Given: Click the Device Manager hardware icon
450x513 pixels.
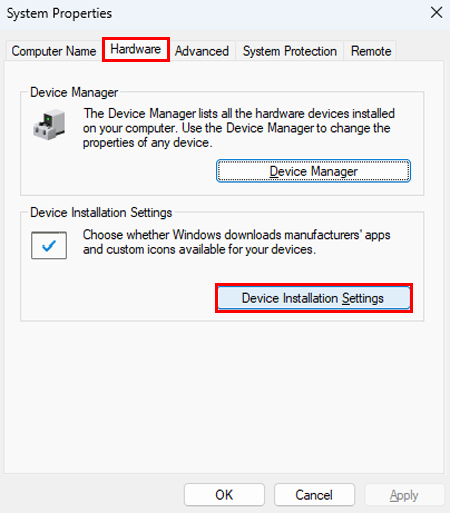Looking at the screenshot, I should [x=49, y=125].
